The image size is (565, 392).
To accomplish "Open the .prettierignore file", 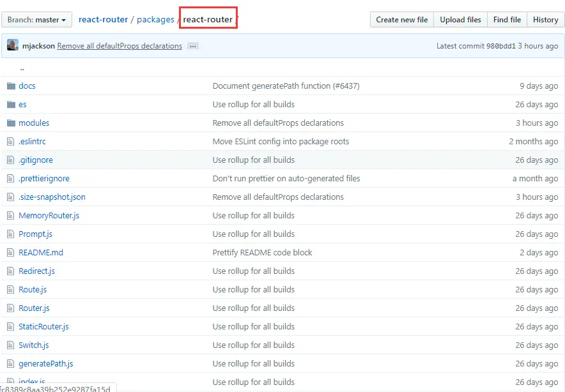I will [x=44, y=179].
